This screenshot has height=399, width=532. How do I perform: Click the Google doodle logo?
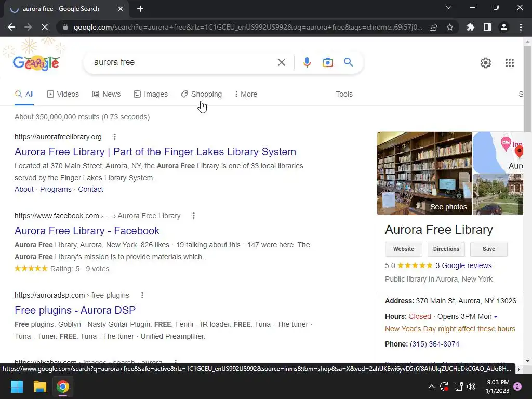coord(36,63)
